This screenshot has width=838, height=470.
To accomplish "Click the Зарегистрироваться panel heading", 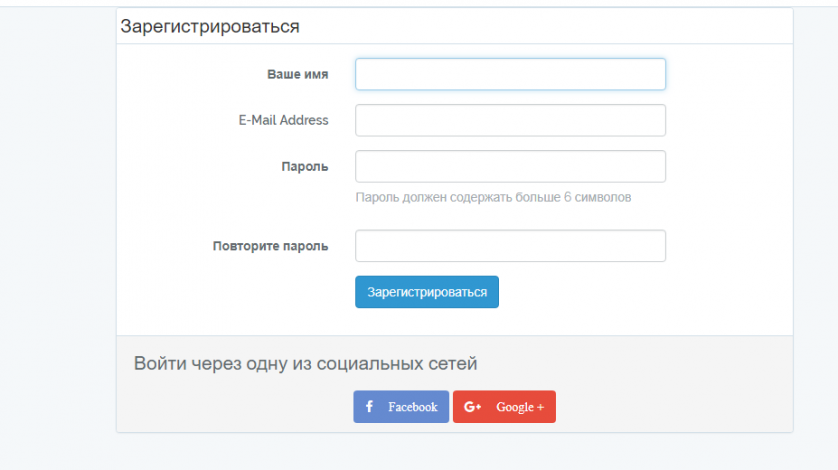I will (x=210, y=26).
